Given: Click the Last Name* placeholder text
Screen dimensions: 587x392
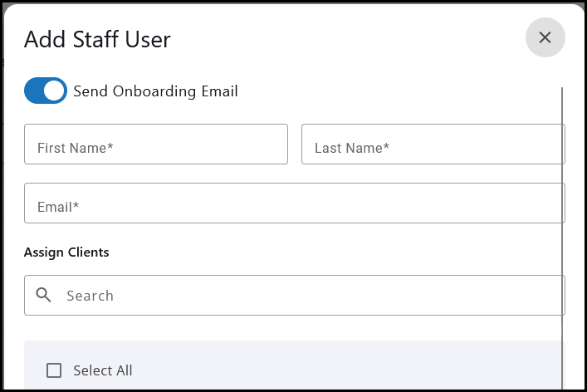Looking at the screenshot, I should [x=352, y=148].
